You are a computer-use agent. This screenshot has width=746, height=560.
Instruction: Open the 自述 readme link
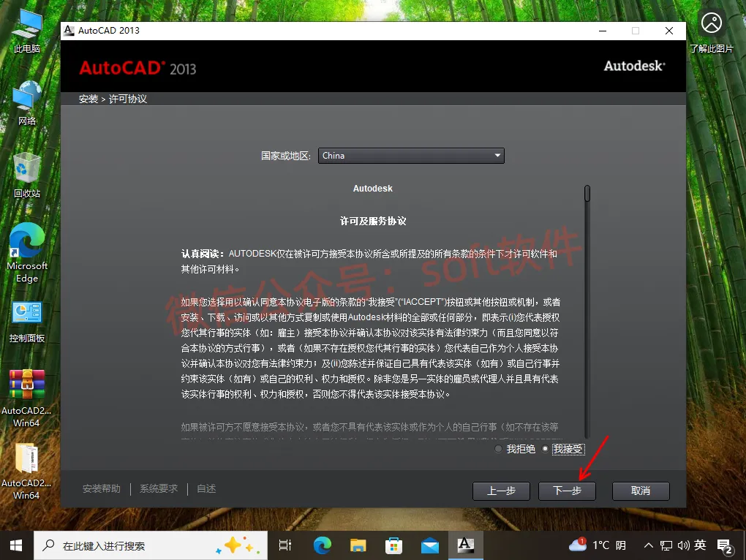[x=206, y=488]
